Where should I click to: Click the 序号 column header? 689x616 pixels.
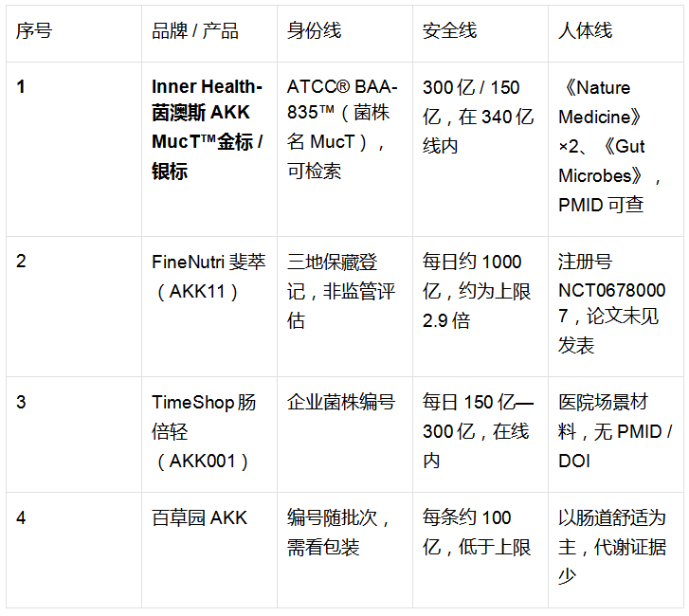[74, 33]
